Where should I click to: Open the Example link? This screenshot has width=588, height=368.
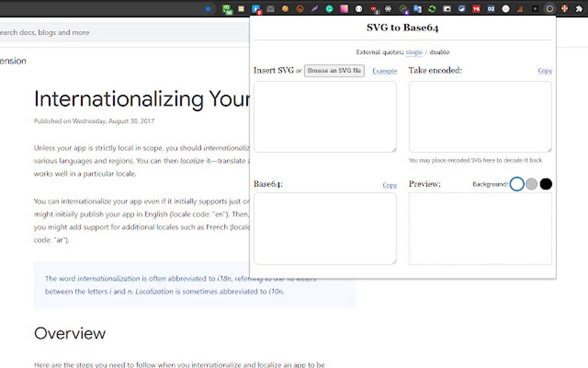385,71
